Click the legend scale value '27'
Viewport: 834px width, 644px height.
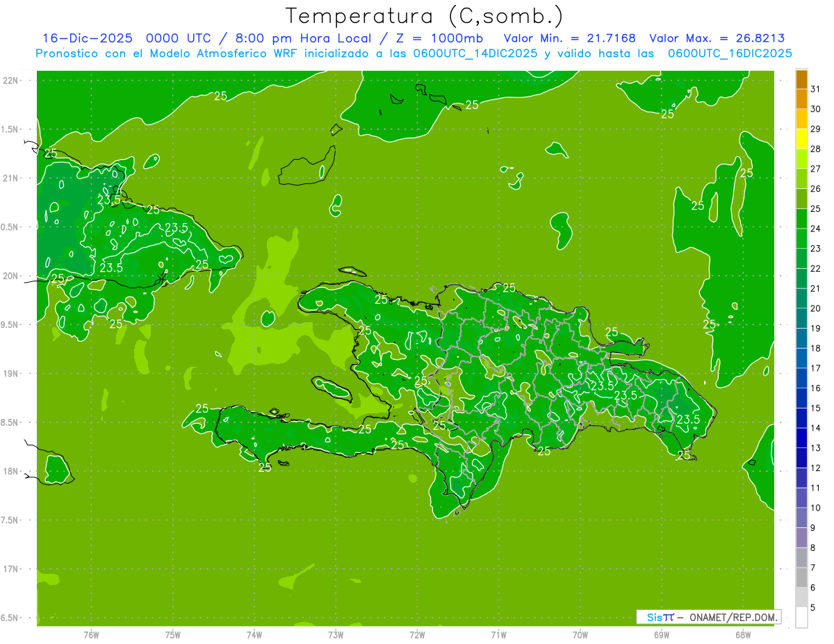pos(815,169)
